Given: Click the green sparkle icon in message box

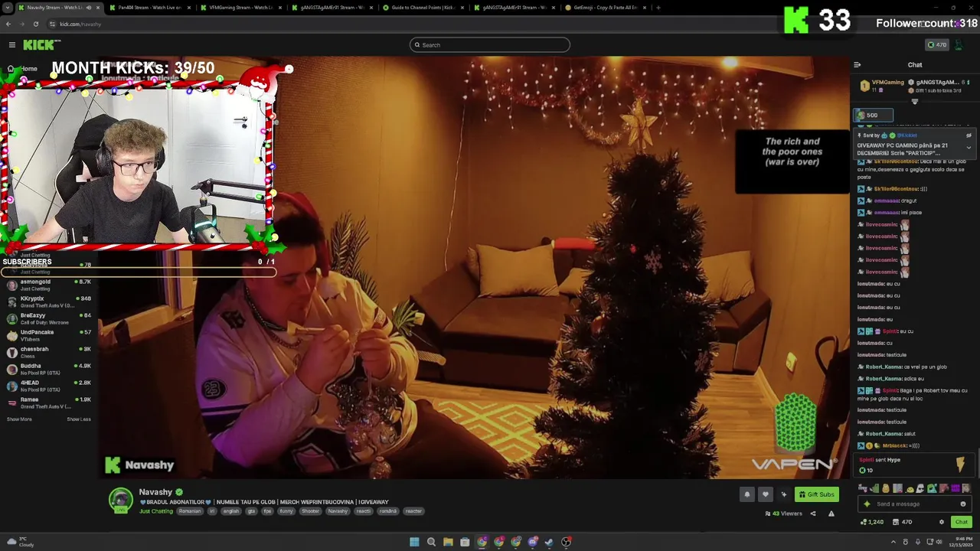Looking at the screenshot, I should coord(867,504).
